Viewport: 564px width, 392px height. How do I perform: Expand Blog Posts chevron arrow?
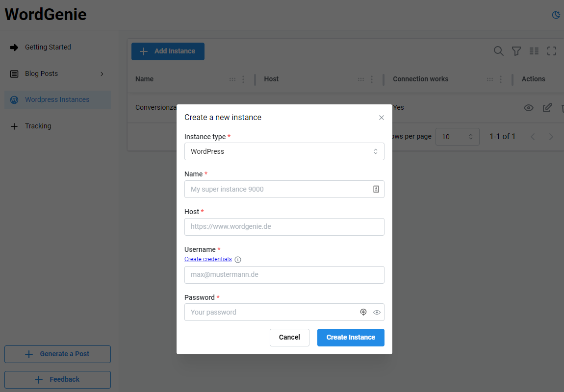[102, 73]
